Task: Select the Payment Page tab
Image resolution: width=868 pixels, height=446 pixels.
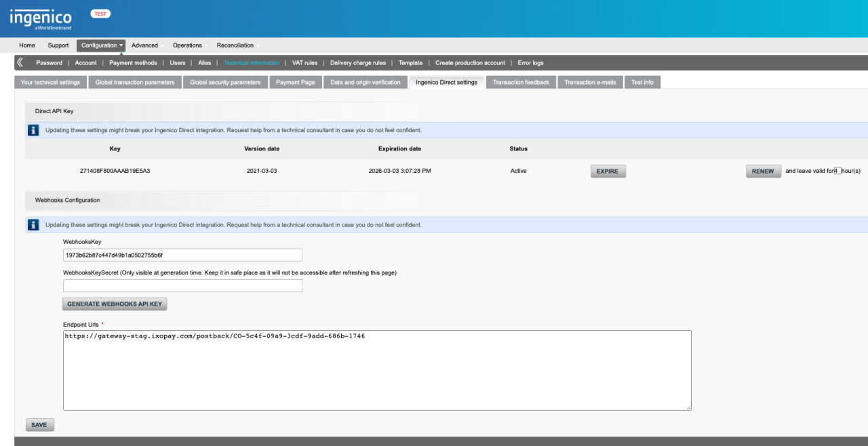Action: 295,83
